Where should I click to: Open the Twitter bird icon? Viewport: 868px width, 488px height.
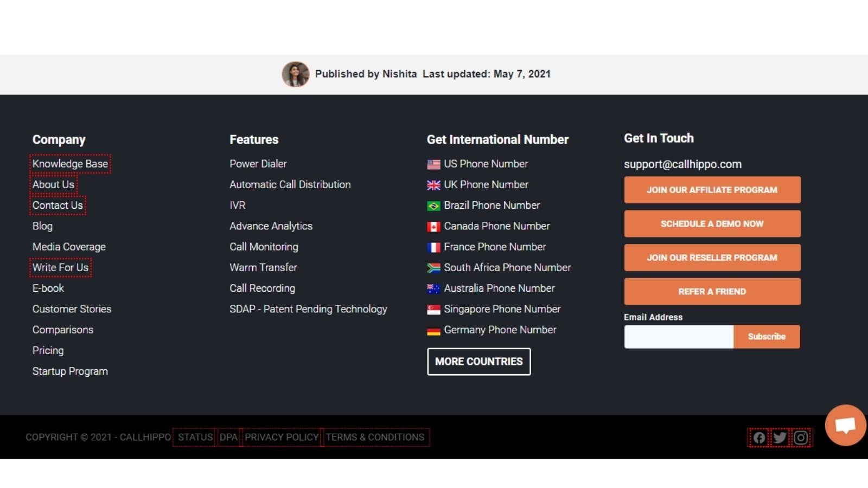(780, 438)
